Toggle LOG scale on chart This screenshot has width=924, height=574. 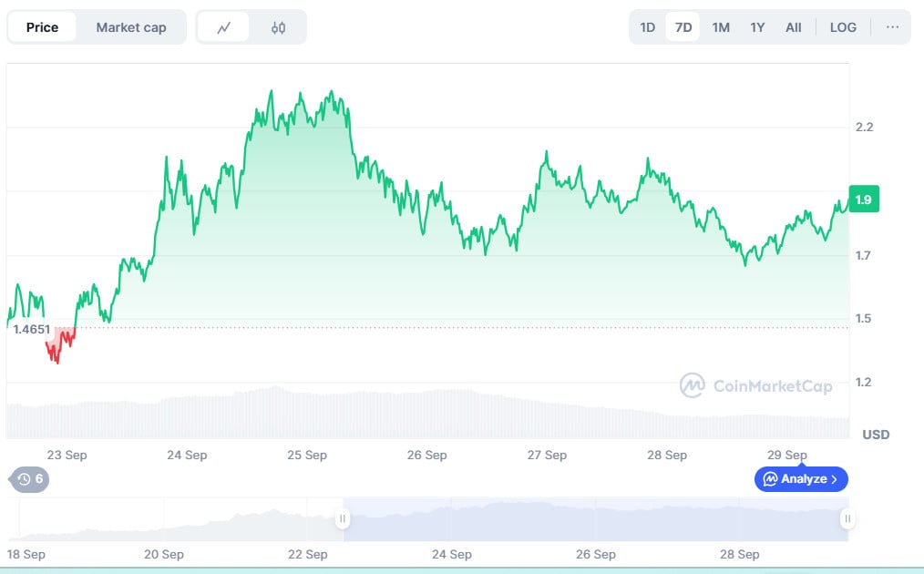pos(843,27)
